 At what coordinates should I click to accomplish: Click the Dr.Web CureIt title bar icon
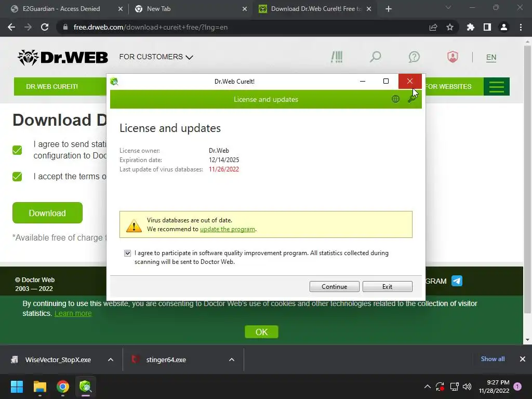[114, 82]
